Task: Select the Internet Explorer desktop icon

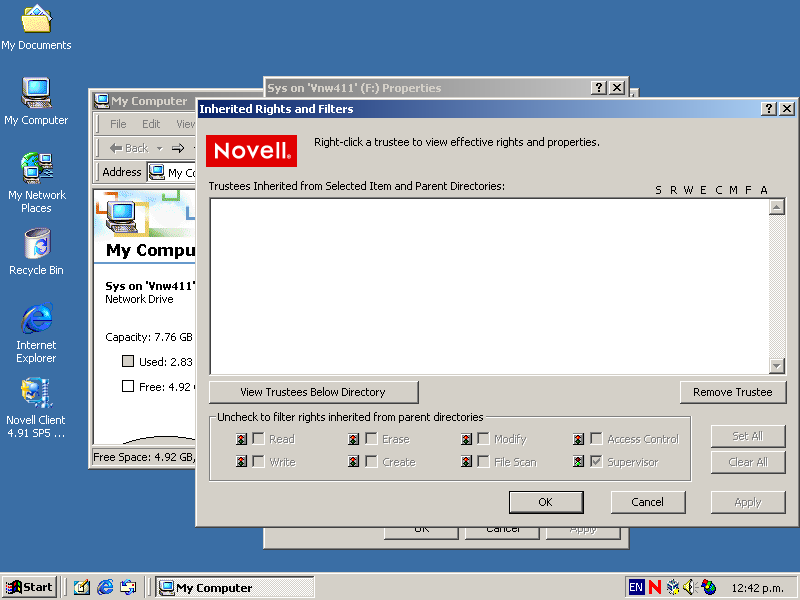Action: [x=36, y=333]
